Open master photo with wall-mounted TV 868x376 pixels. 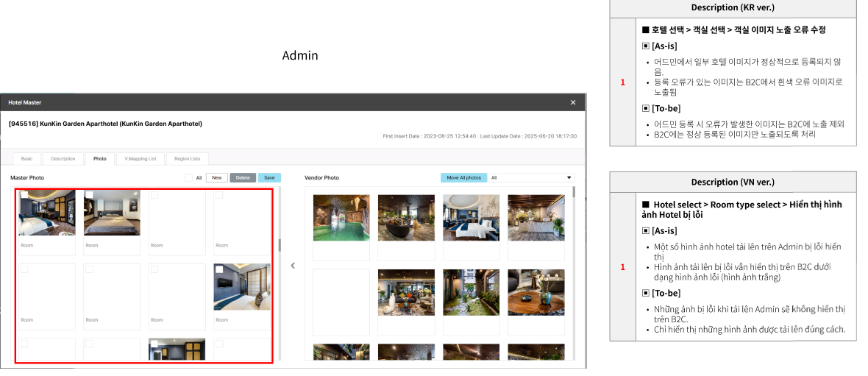242,287
